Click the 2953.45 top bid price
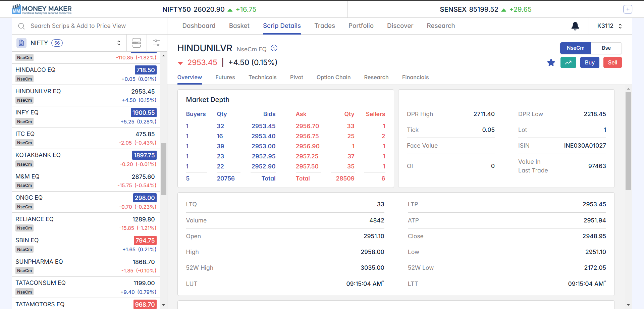Screen dimensions: 644x309 [264, 126]
